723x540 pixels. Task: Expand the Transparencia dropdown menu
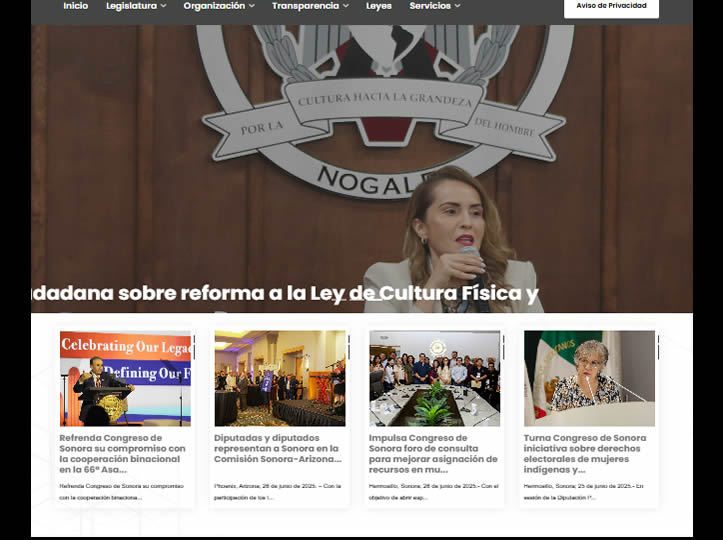coord(310,6)
